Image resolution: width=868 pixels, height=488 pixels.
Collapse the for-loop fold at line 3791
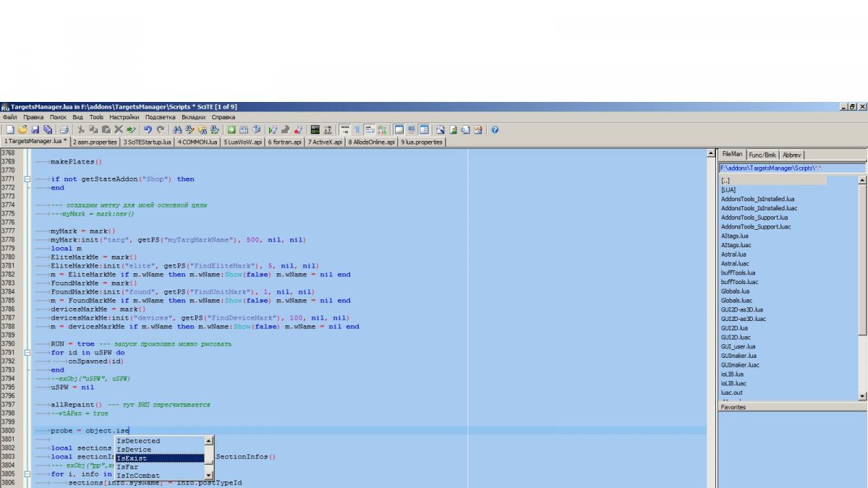click(27, 353)
